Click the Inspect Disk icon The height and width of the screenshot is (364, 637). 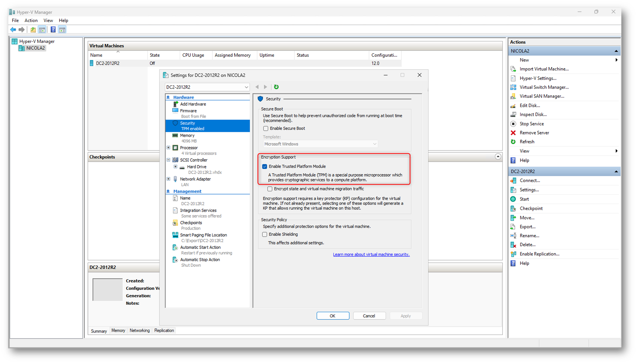point(513,114)
